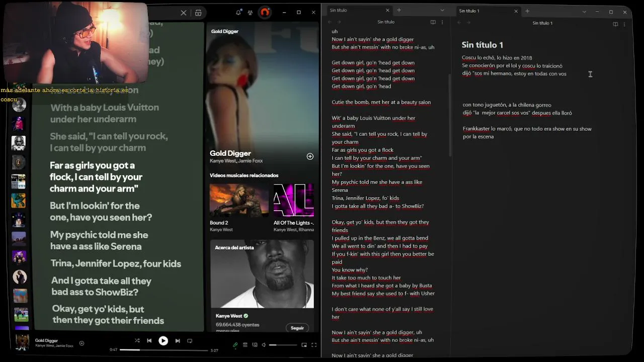Go forward in the "Sin título" note pane

coord(339,22)
